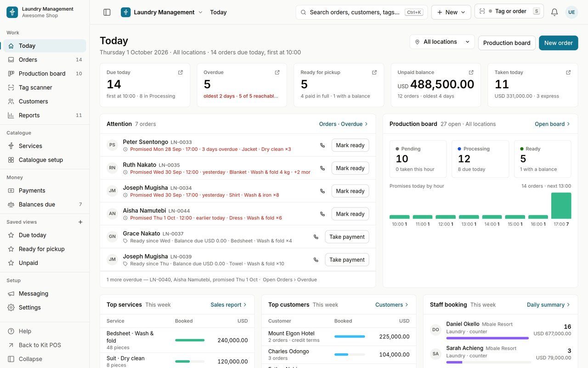Image resolution: width=588 pixels, height=368 pixels.
Task: Add a saved view with plus icon
Action: (80, 222)
